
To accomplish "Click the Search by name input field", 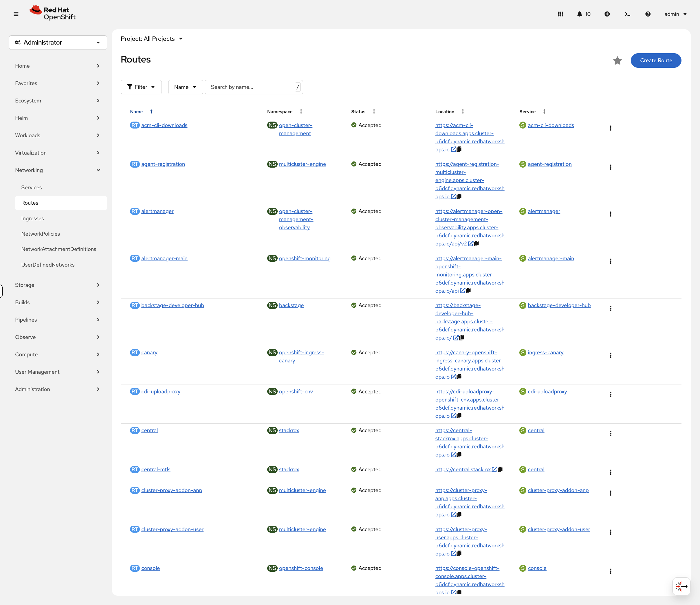I will click(250, 87).
